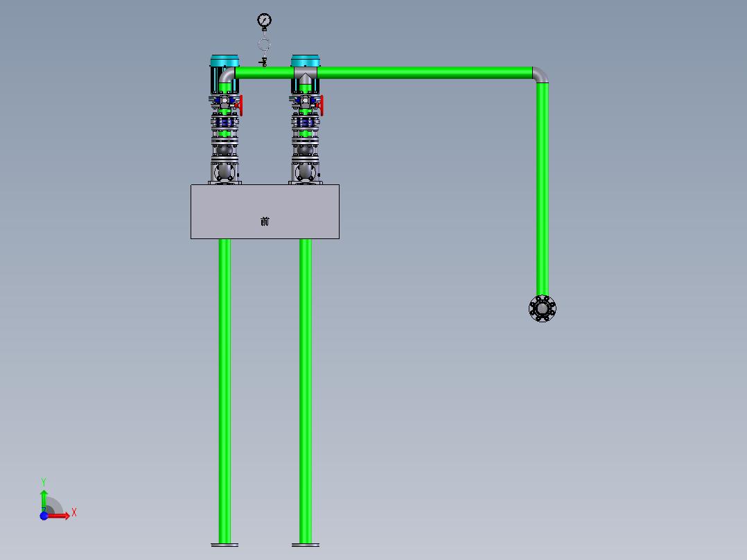Pick the bottom flange of left suction pipe

click(x=225, y=545)
